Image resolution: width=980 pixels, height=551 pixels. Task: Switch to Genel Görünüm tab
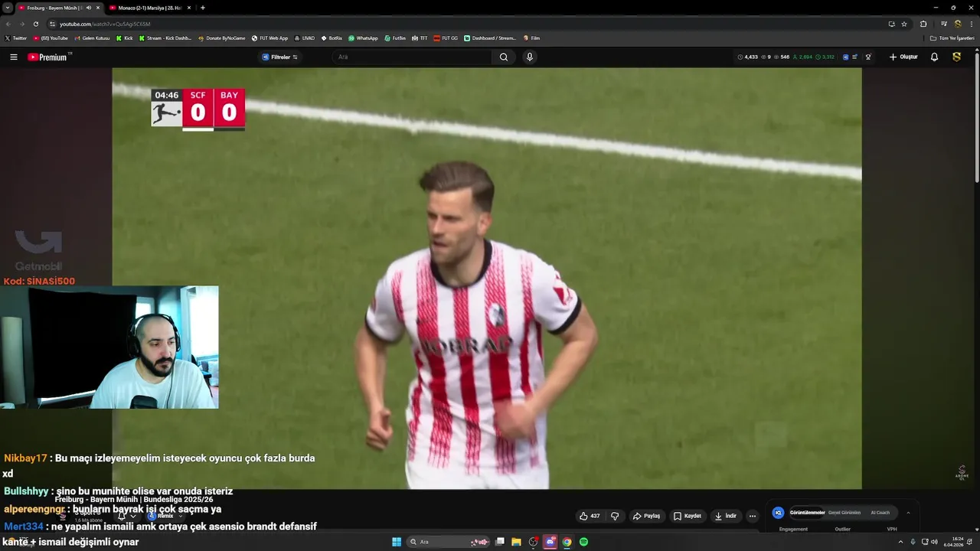click(844, 513)
